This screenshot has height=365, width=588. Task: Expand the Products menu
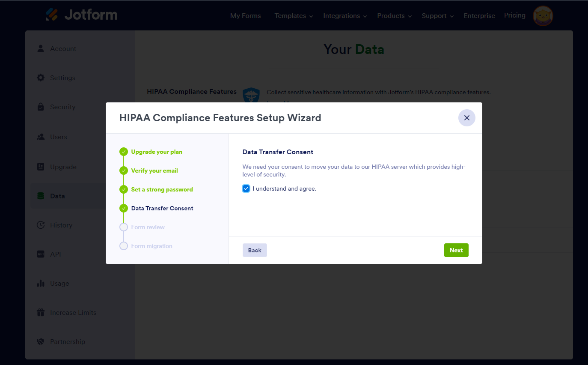(394, 16)
